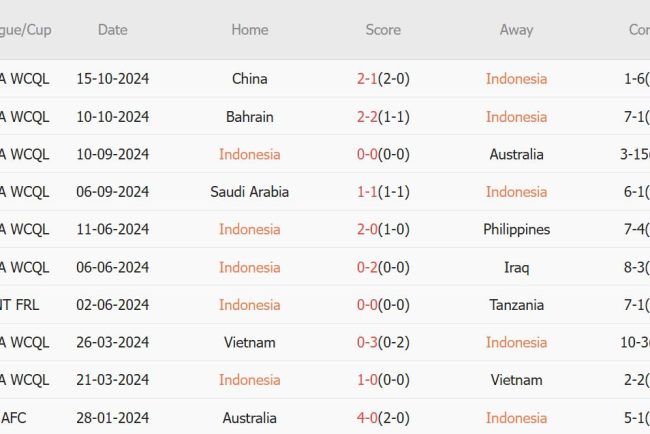Screen dimensions: 650x434
Task: Open Bahrain home team link
Action: pyautogui.click(x=249, y=117)
